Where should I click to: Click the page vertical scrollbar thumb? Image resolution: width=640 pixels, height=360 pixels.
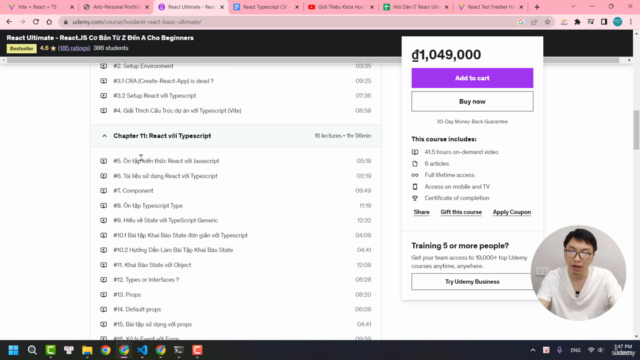[x=636, y=130]
